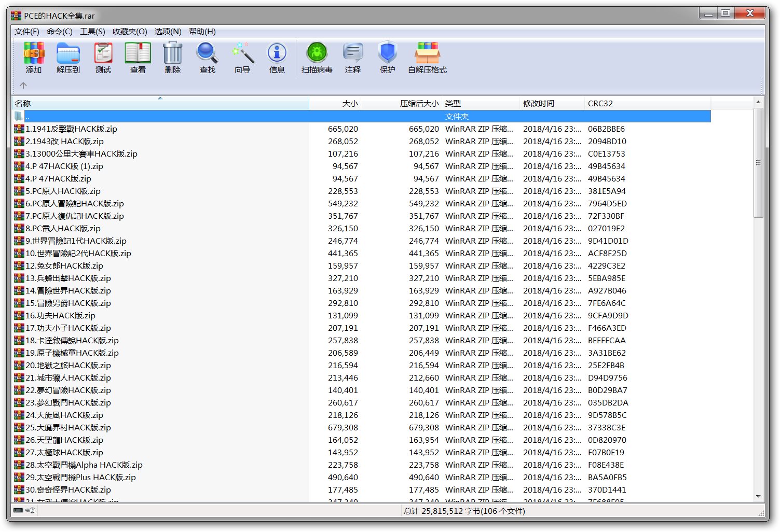Viewport: 780px width, 532px height.
Task: Select 25.大魔界村HACK版.zip
Action: (x=68, y=427)
